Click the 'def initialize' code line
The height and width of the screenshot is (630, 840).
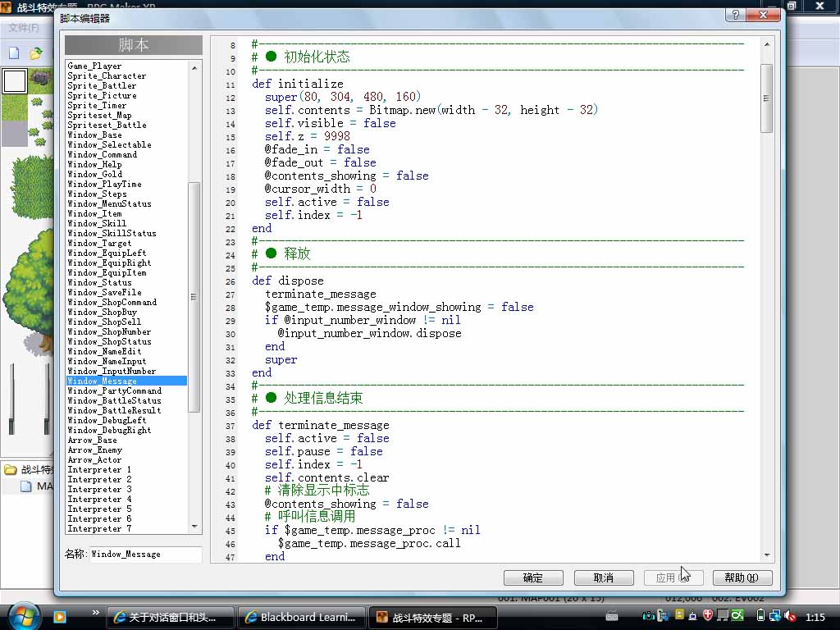(298, 84)
